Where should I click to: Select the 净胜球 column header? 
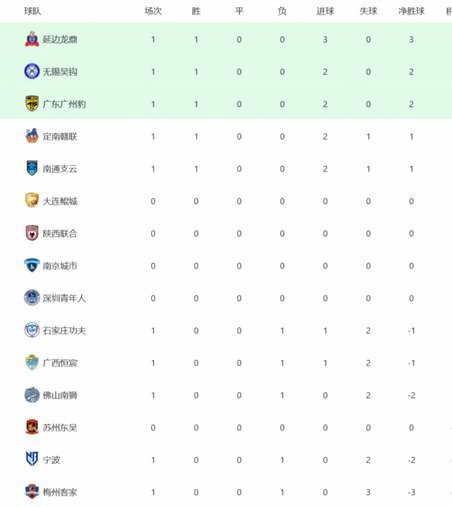tap(411, 11)
